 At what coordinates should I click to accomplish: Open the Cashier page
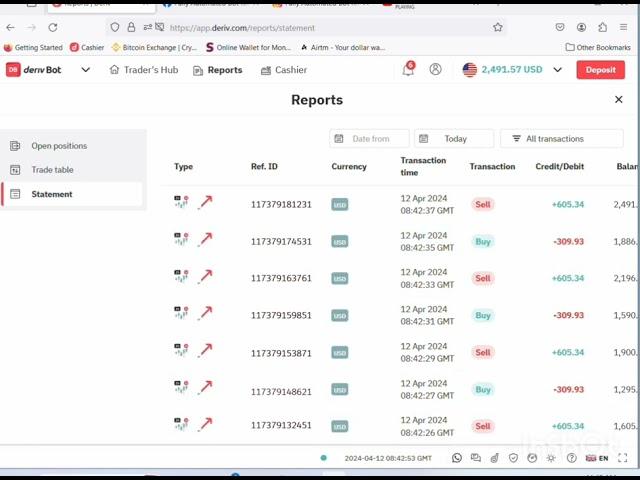tap(284, 70)
